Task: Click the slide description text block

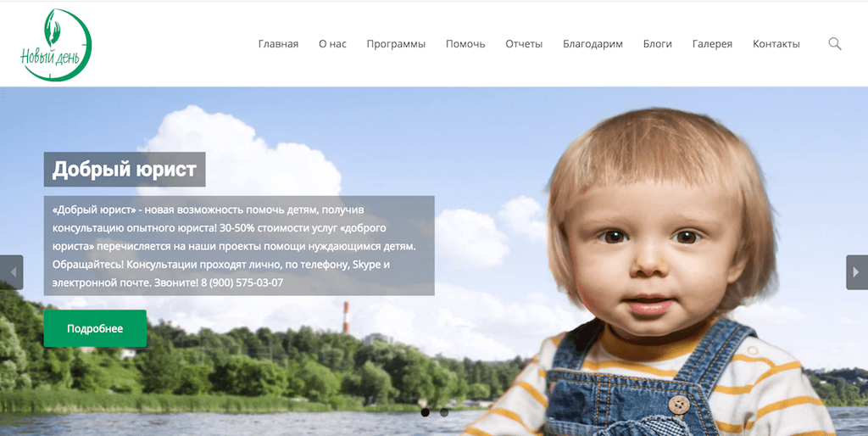Action: point(239,245)
